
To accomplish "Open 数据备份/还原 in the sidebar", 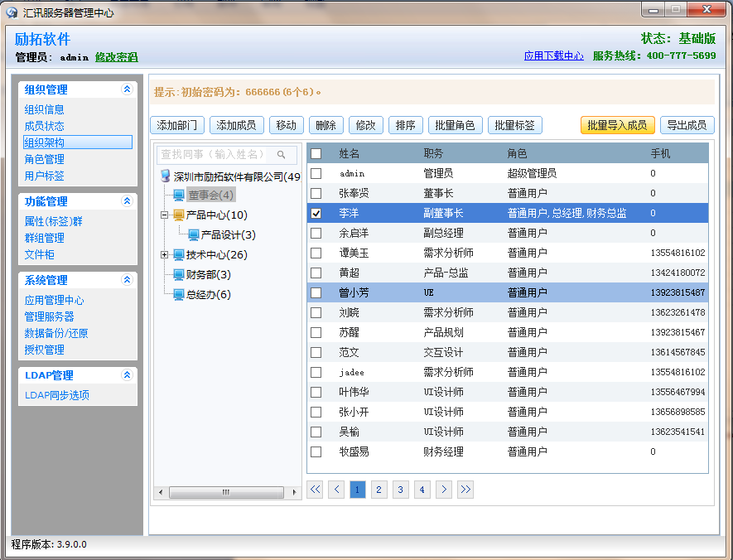I will pos(56,333).
